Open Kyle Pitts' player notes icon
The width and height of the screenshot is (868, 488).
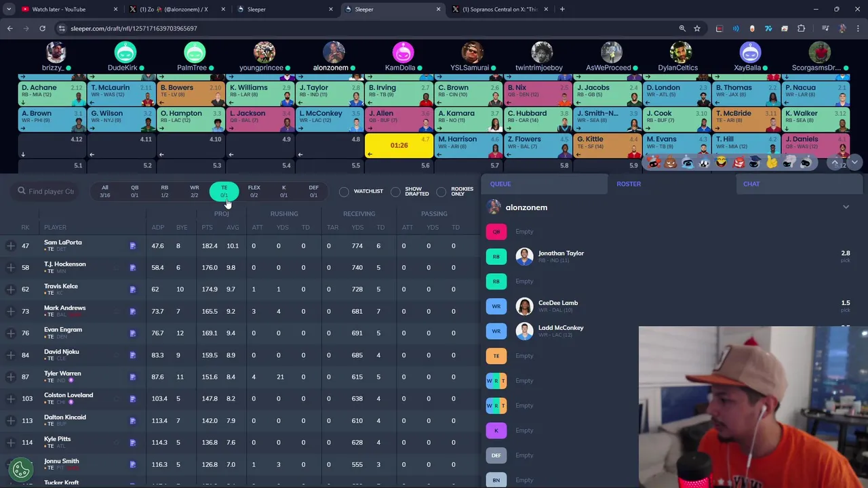133,443
